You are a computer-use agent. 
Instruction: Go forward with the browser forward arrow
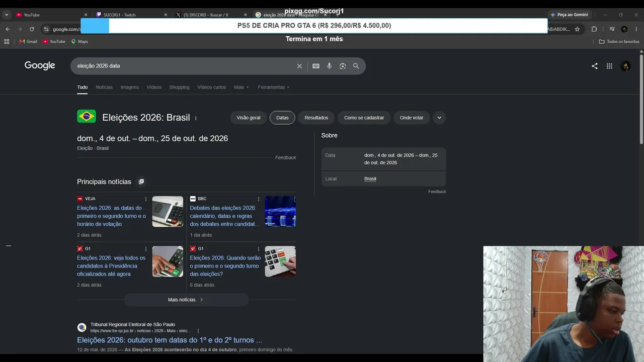[x=20, y=29]
